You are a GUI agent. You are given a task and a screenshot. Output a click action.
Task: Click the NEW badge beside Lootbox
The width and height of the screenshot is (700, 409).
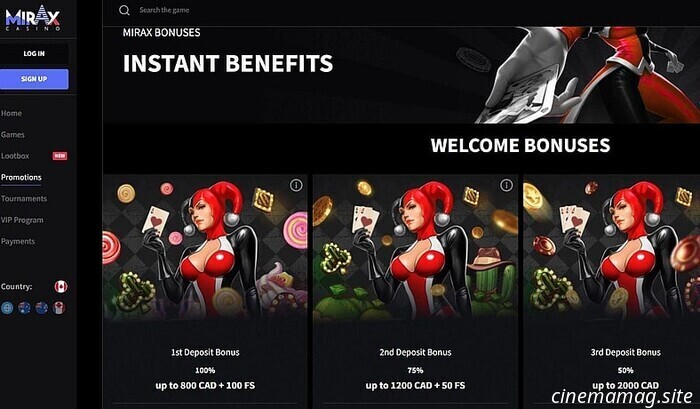[60, 156]
